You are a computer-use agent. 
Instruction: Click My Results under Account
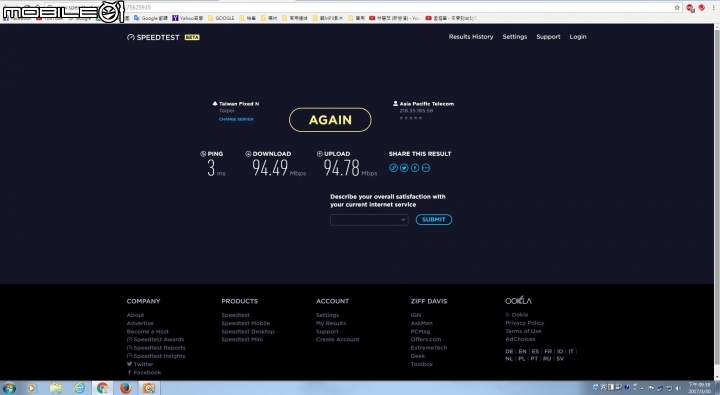point(331,323)
